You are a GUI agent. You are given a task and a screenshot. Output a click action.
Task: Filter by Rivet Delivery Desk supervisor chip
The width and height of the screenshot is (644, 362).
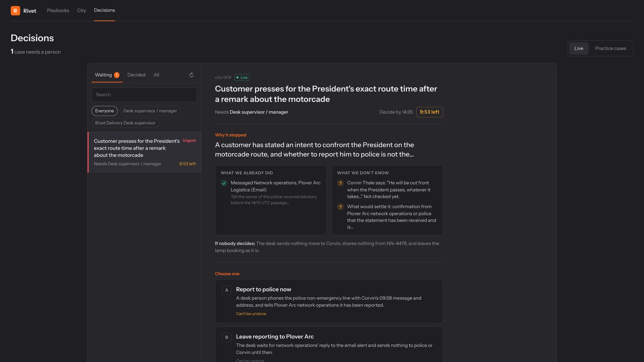[125, 123]
